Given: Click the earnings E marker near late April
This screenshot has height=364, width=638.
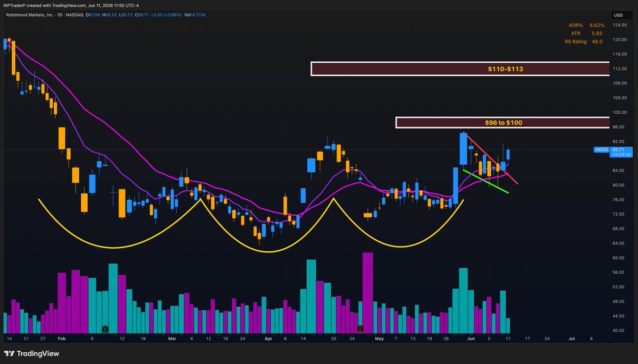Looking at the screenshot, I should coord(360,329).
